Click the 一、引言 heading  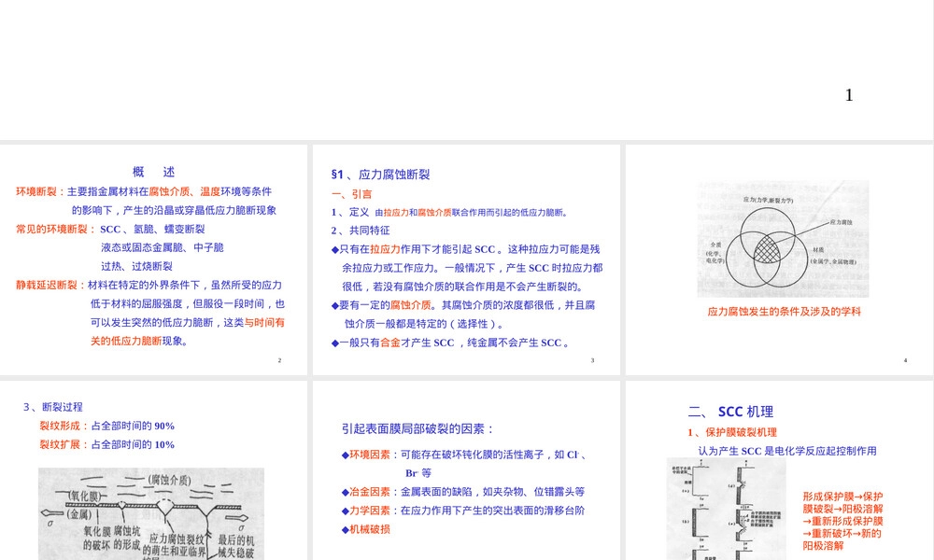pos(351,194)
